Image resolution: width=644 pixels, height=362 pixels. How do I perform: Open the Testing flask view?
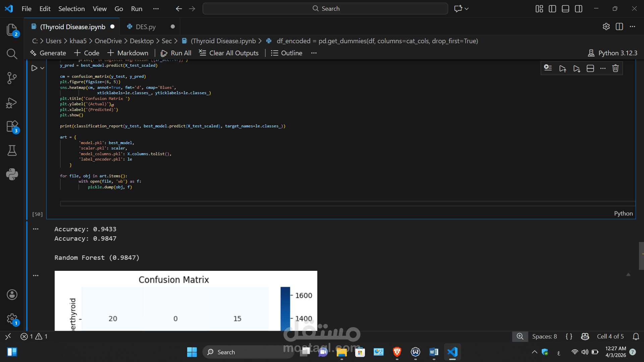tap(12, 150)
